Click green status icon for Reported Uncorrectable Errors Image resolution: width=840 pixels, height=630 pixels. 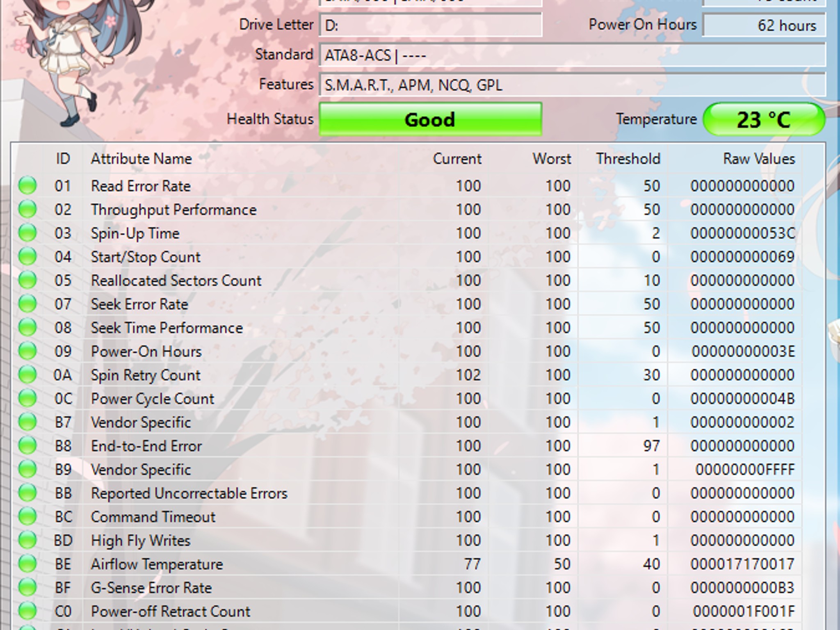(27, 493)
